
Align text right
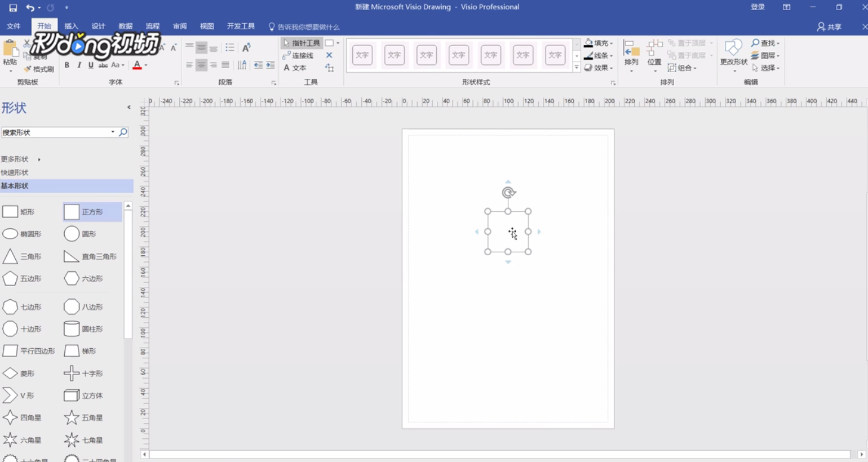click(214, 65)
